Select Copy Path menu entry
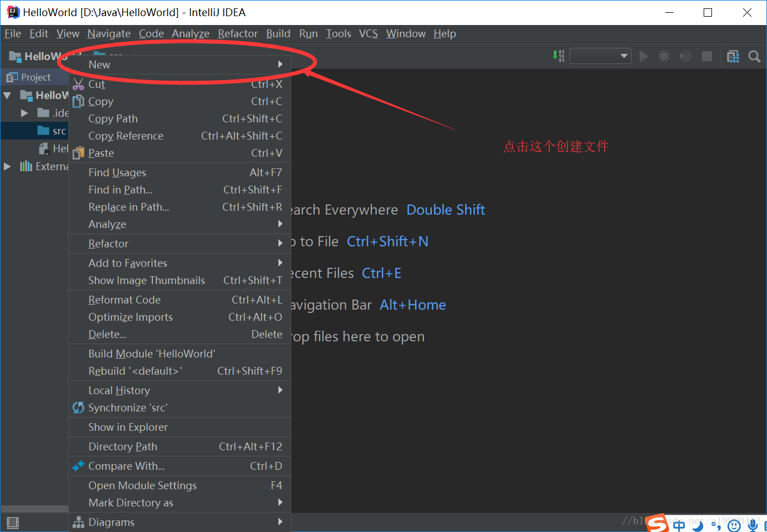 (180, 118)
